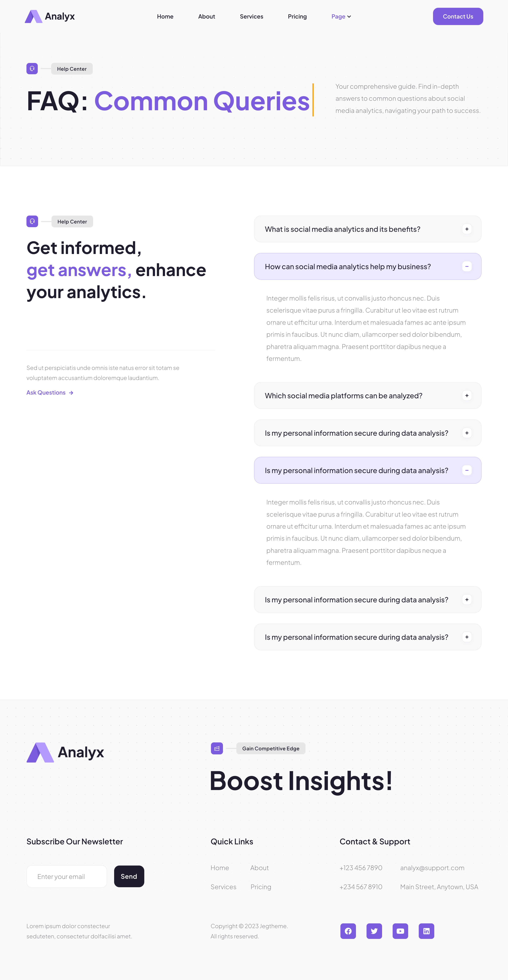The height and width of the screenshot is (980, 508).
Task: Click the headset Help Center icon near the page title
Action: coord(32,68)
